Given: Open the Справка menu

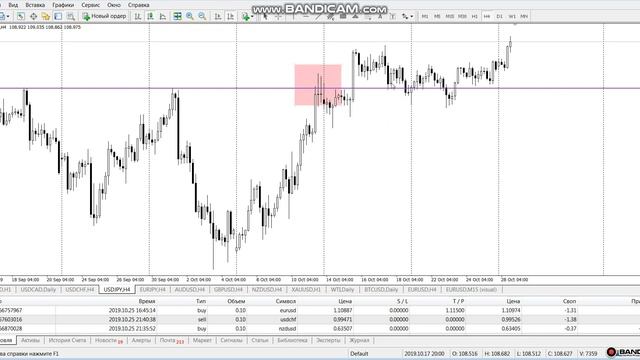Looking at the screenshot, I should (x=138, y=5).
